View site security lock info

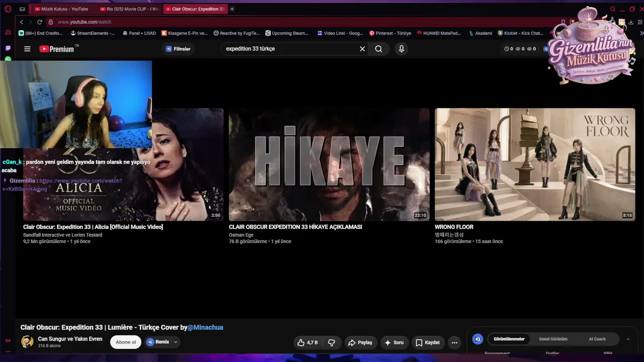pos(50,22)
